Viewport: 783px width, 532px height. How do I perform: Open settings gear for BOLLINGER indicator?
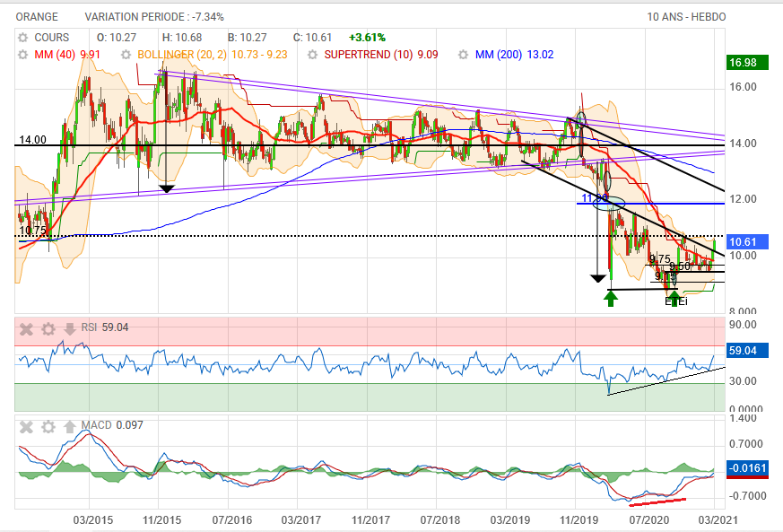[126, 55]
